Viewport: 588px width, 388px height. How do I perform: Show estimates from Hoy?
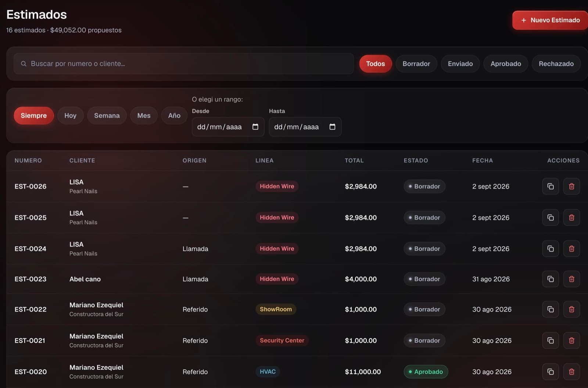(71, 115)
